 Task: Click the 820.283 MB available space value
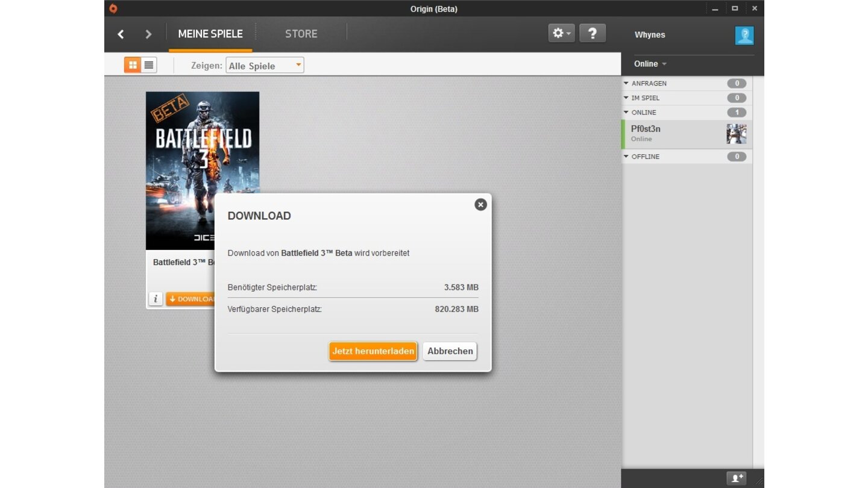pos(457,309)
